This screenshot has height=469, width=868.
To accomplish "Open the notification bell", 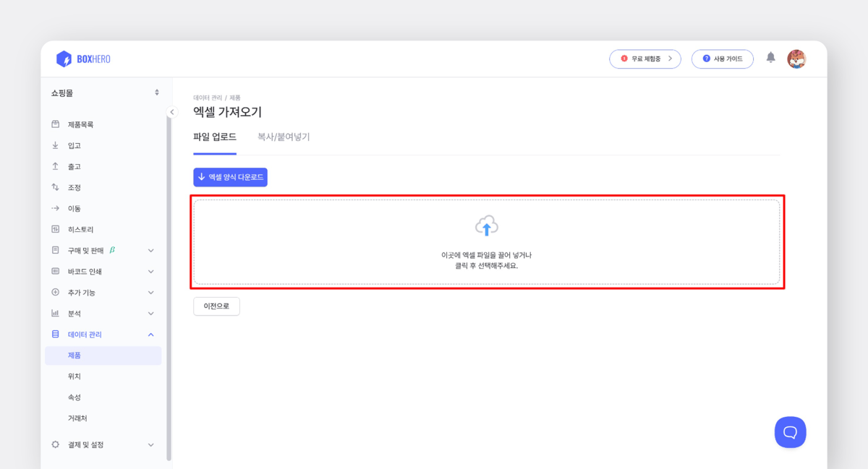I will (770, 59).
